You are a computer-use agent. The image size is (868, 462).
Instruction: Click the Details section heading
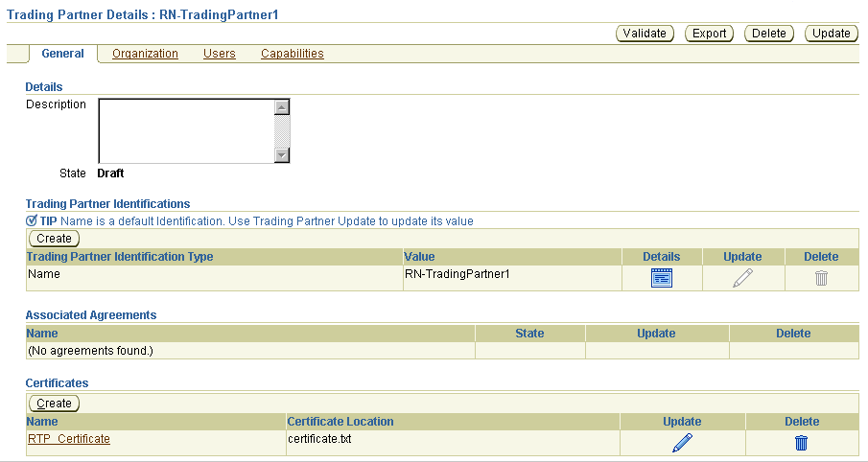pyautogui.click(x=44, y=87)
